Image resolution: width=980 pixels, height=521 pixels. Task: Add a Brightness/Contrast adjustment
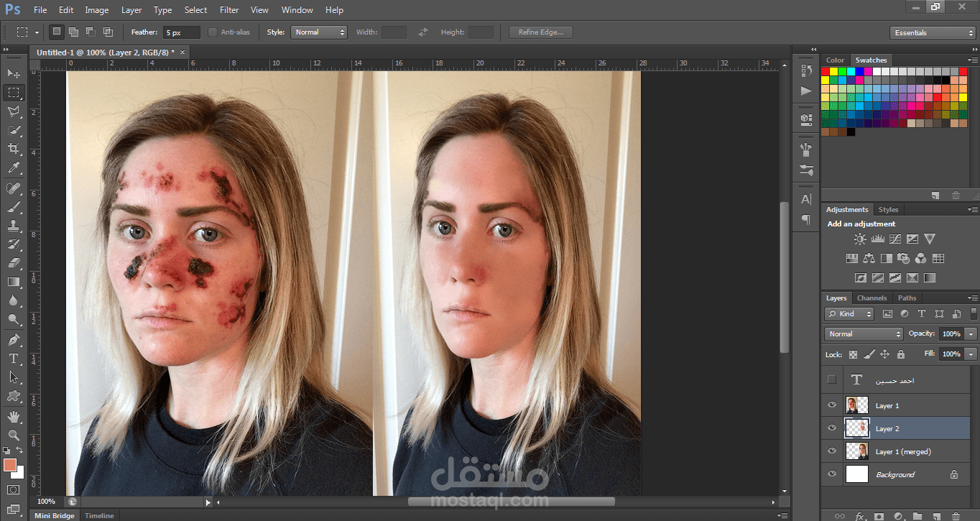[x=860, y=239]
